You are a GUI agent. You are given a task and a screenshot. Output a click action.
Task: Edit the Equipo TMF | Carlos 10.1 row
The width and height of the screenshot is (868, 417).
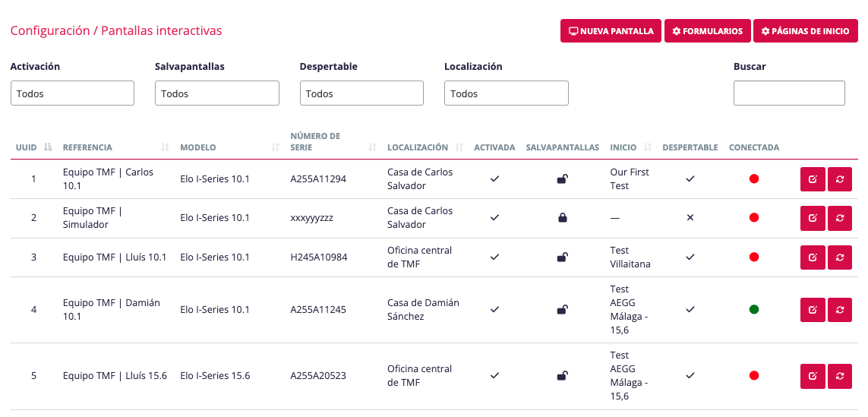[813, 178]
